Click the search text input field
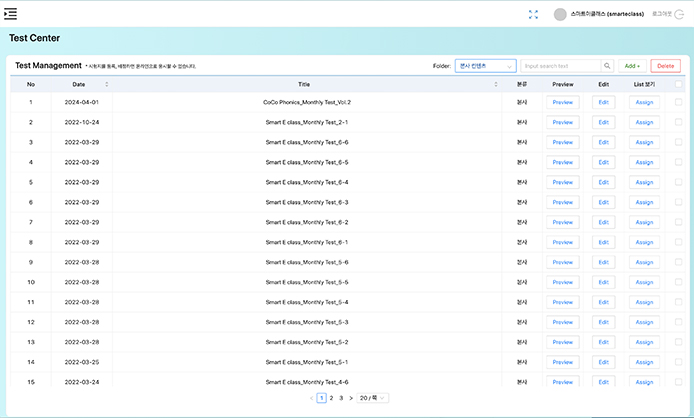 pyautogui.click(x=560, y=66)
